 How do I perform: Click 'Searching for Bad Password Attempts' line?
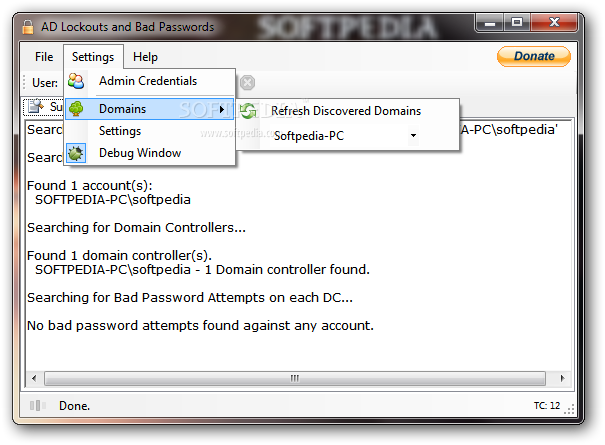(x=190, y=298)
